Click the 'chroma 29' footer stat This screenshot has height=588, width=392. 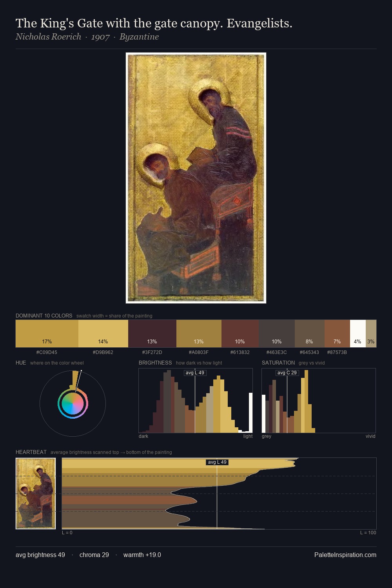(94, 555)
